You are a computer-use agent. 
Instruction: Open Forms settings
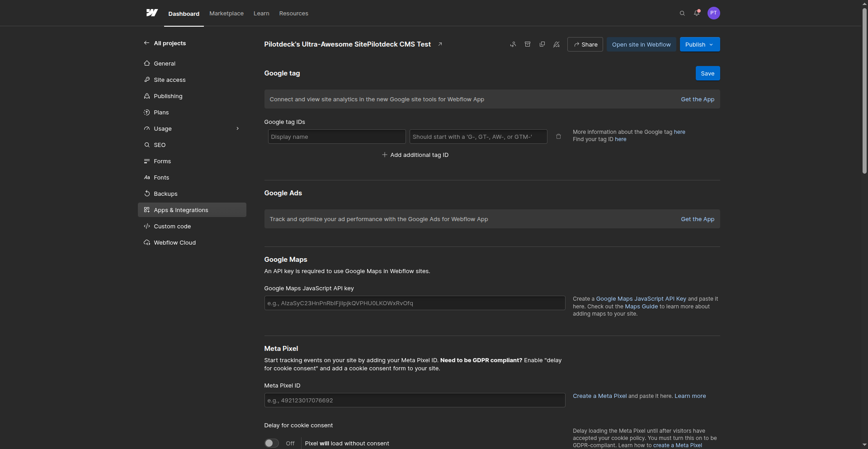click(192, 161)
